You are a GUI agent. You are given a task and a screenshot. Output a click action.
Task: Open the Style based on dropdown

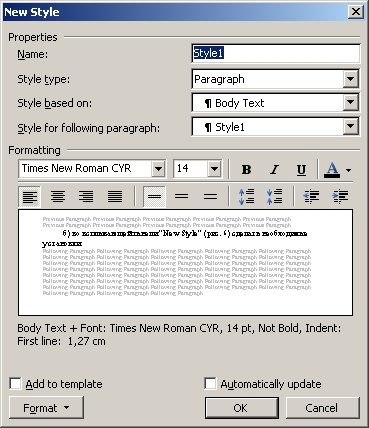click(x=350, y=103)
